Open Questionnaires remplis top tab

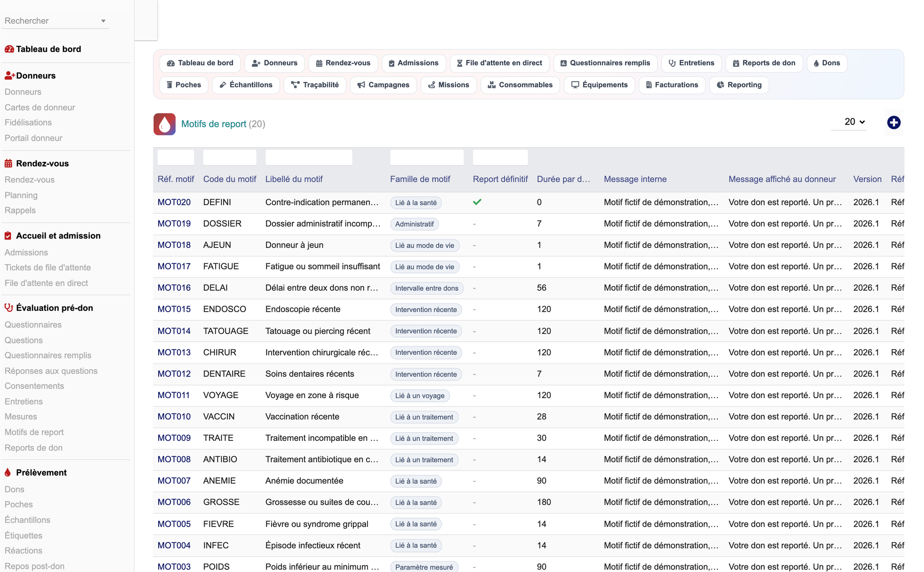[x=605, y=63]
